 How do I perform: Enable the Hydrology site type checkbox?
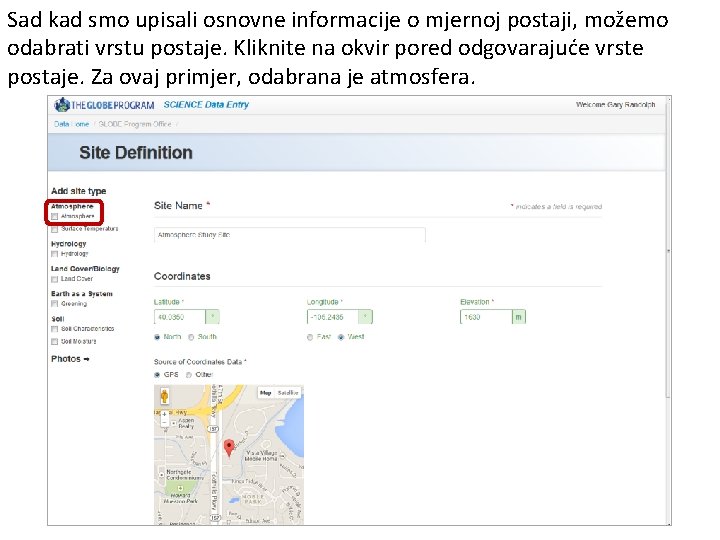tap(55, 254)
